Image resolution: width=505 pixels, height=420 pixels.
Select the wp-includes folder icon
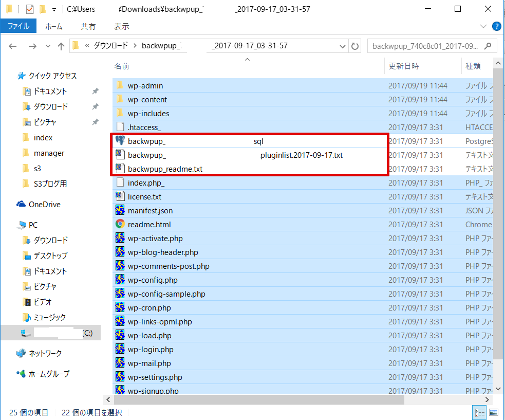120,113
